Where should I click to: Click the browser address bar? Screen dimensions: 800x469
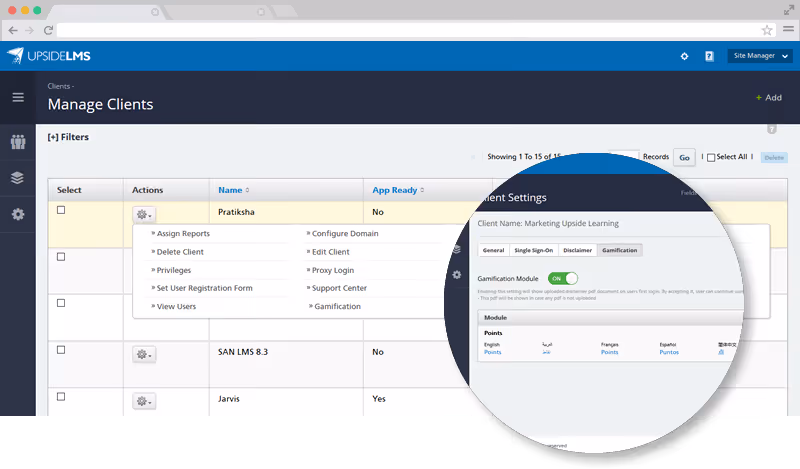pos(417,30)
